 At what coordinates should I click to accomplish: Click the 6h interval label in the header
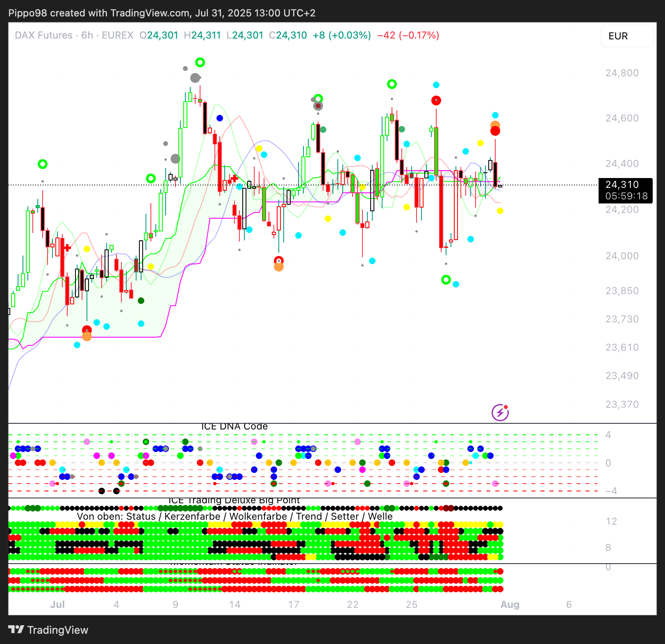click(87, 35)
